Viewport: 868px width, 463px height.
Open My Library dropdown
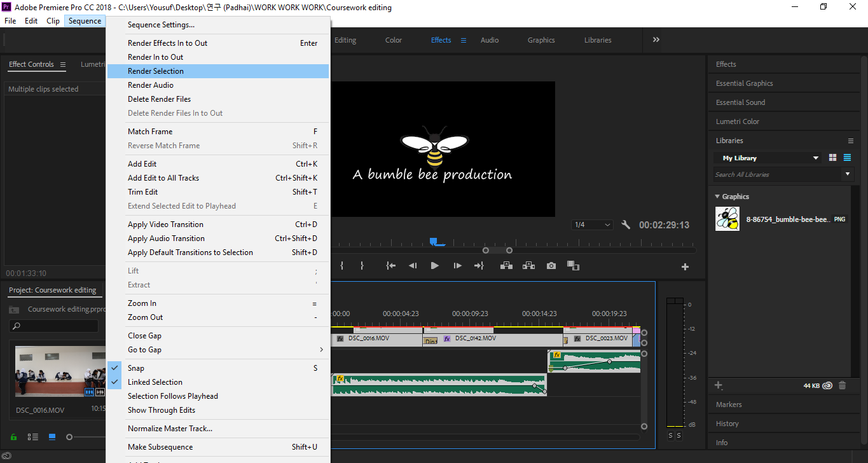tap(768, 158)
